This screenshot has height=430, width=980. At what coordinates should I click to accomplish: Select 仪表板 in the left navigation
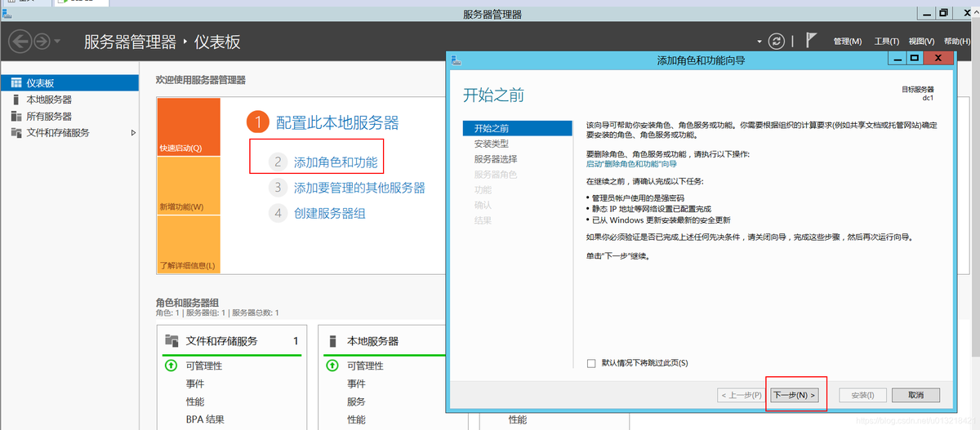pyautogui.click(x=70, y=83)
